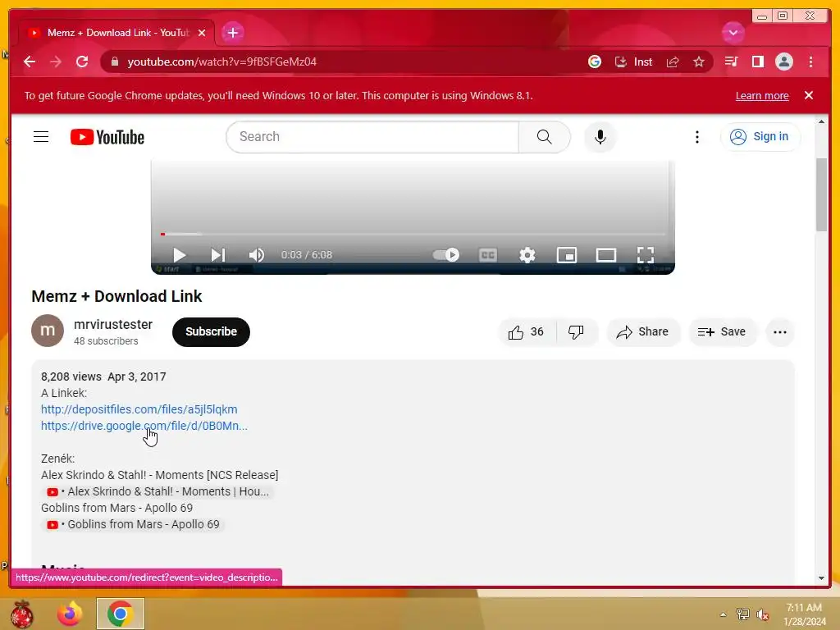Image resolution: width=840 pixels, height=630 pixels.
Task: Open a new tab with the plus button
Action: tap(232, 33)
